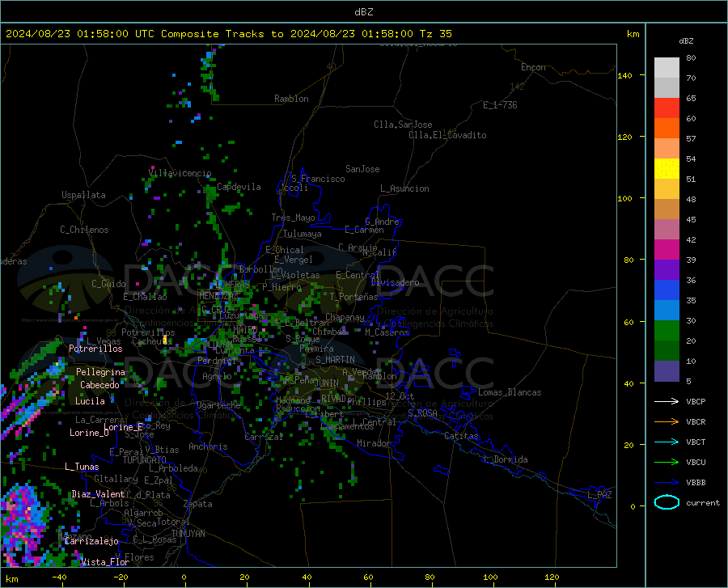Click the L_Dormida map label
This screenshot has width=728, height=588.
[506, 459]
